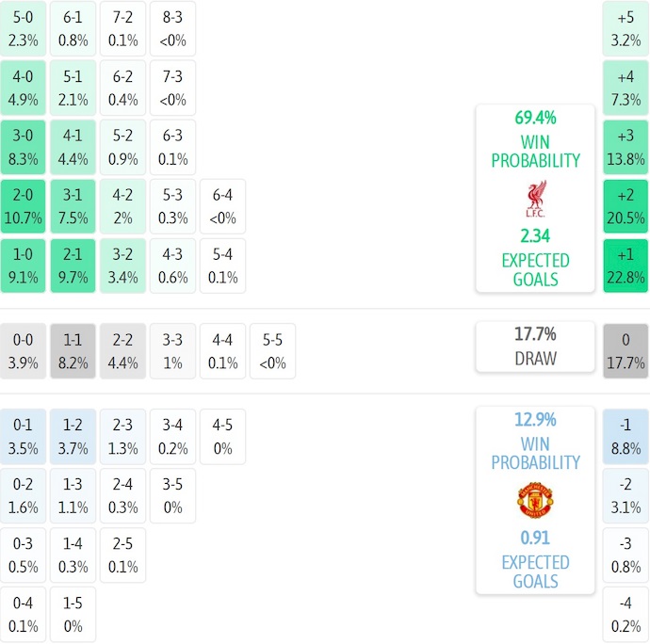Click the Liverpool FC crest icon
The image size is (650, 644).
tap(535, 198)
